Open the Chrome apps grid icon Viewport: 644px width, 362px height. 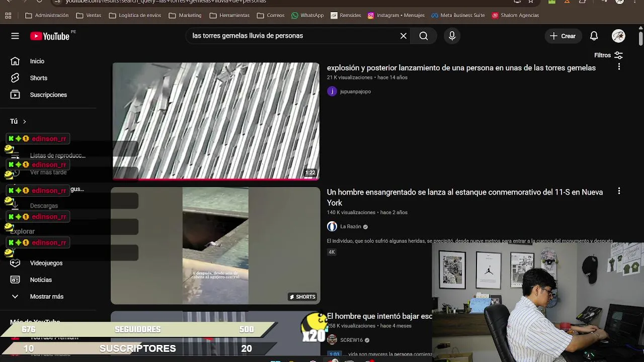[8, 16]
